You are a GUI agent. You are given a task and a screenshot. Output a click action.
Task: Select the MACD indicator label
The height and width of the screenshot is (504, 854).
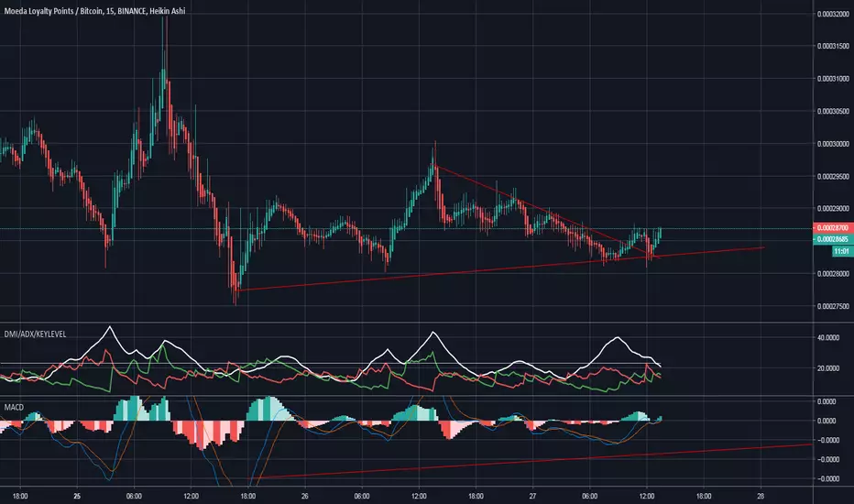tap(14, 407)
